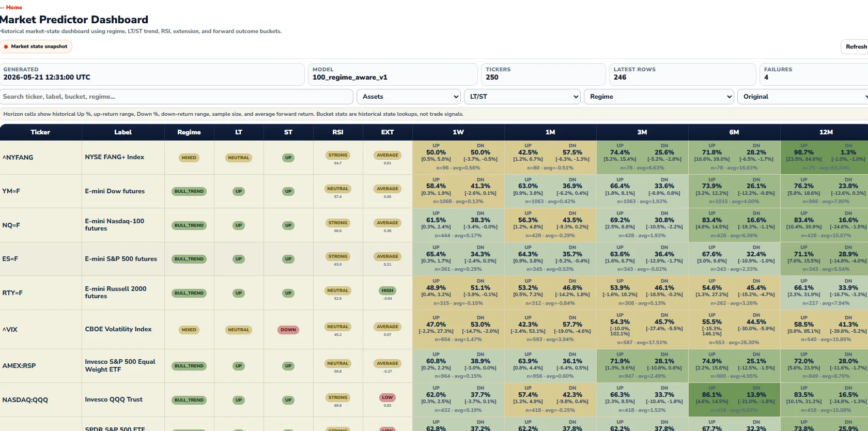Viewport: 868px width, 431px height.
Task: Click the NEUTRAL LT badge for ^NYFANG
Action: (239, 158)
